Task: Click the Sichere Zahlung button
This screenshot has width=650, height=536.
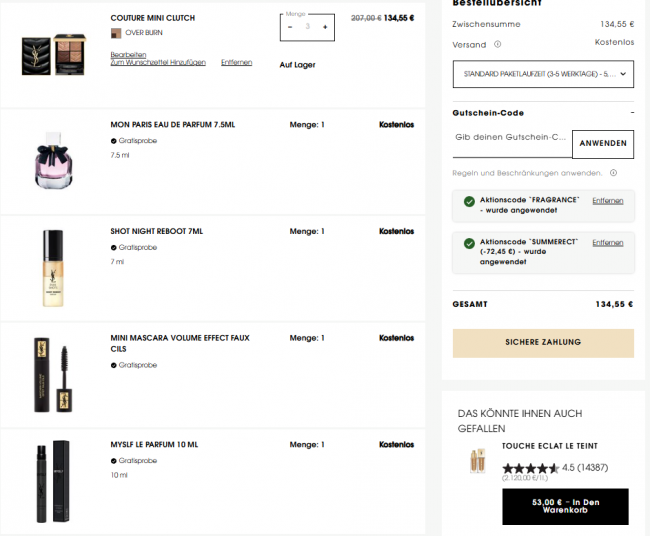Action: click(x=543, y=343)
